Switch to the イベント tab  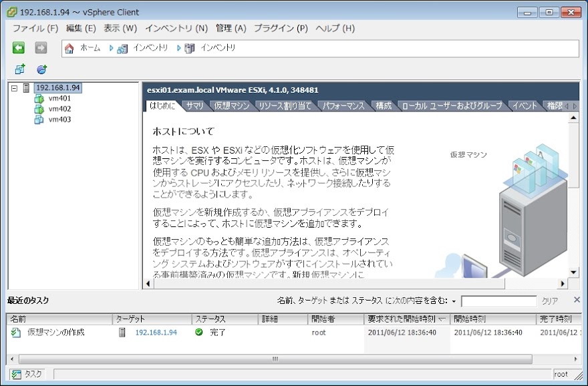point(525,106)
